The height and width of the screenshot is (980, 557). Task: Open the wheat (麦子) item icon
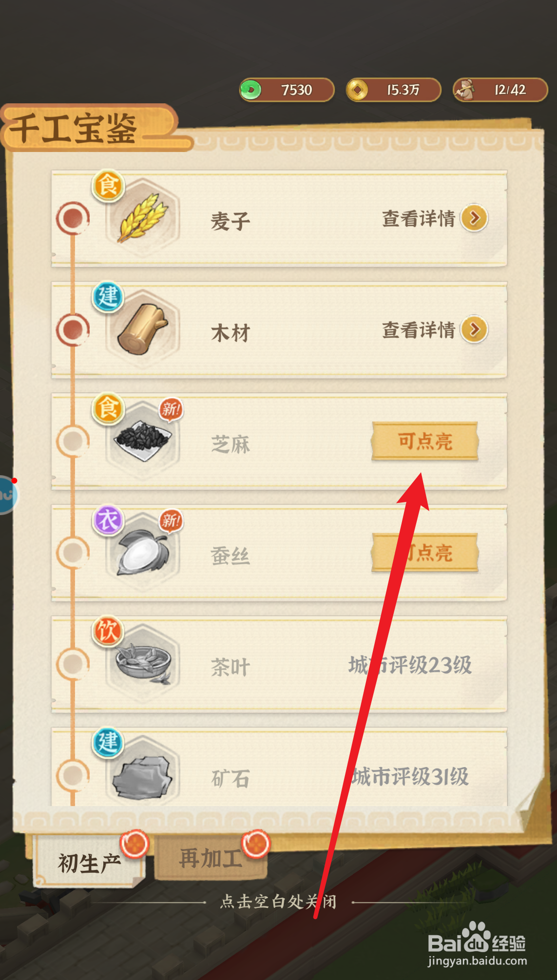tap(143, 218)
